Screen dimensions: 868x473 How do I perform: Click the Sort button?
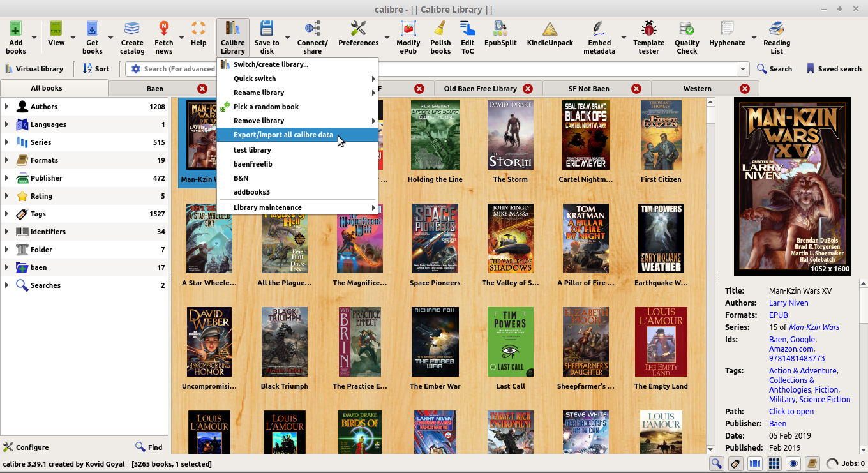[x=96, y=69]
